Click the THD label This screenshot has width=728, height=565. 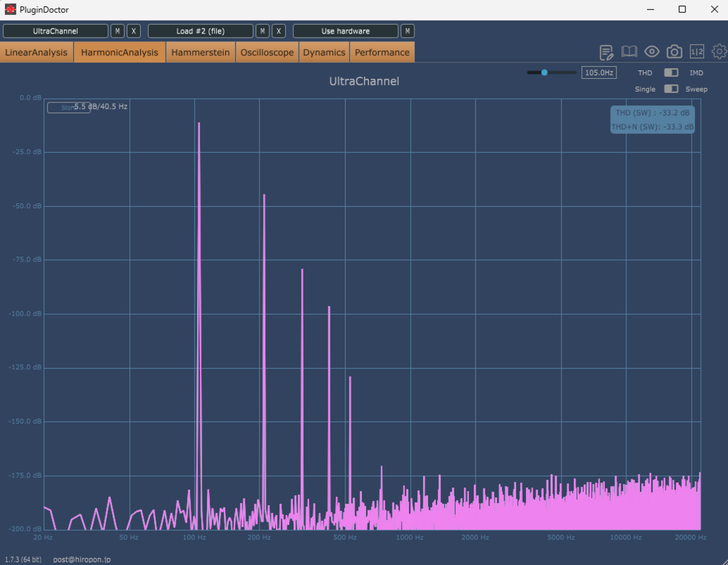(x=645, y=73)
